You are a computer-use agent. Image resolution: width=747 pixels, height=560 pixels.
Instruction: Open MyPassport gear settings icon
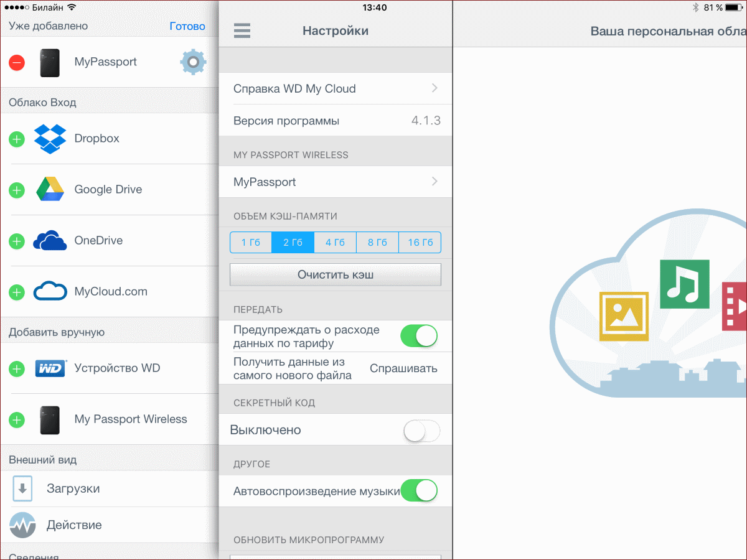[192, 62]
